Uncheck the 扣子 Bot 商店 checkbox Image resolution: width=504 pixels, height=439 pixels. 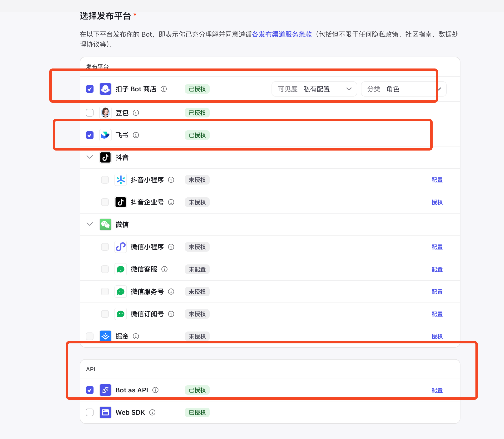point(90,89)
